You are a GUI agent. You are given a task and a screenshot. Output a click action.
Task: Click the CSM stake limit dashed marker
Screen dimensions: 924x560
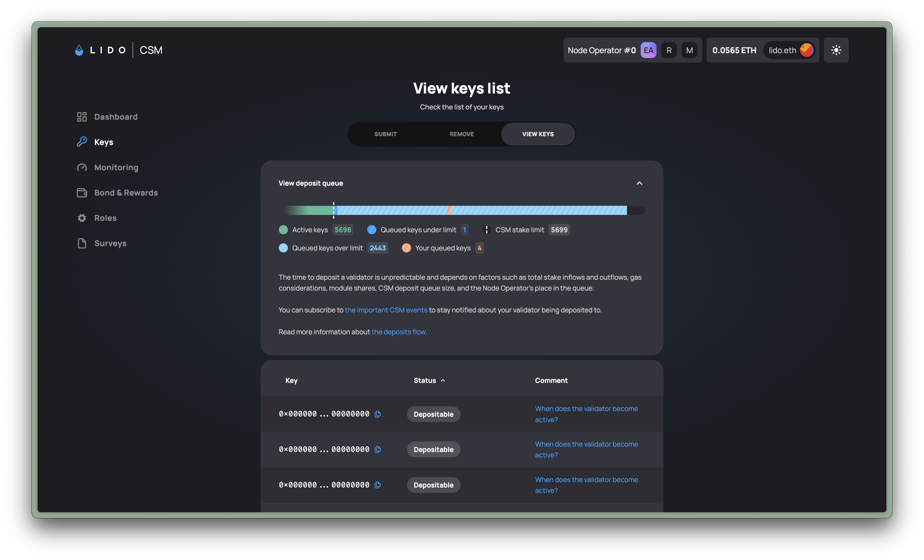[333, 210]
